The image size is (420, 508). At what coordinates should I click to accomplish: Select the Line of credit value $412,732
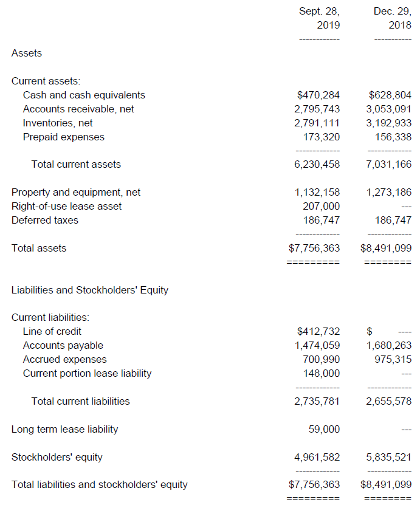[318, 331]
